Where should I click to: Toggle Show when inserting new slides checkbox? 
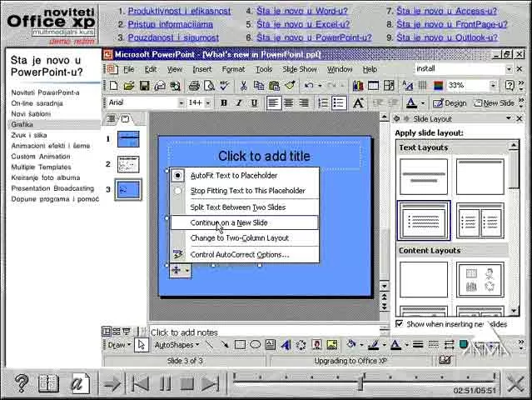tap(400, 323)
